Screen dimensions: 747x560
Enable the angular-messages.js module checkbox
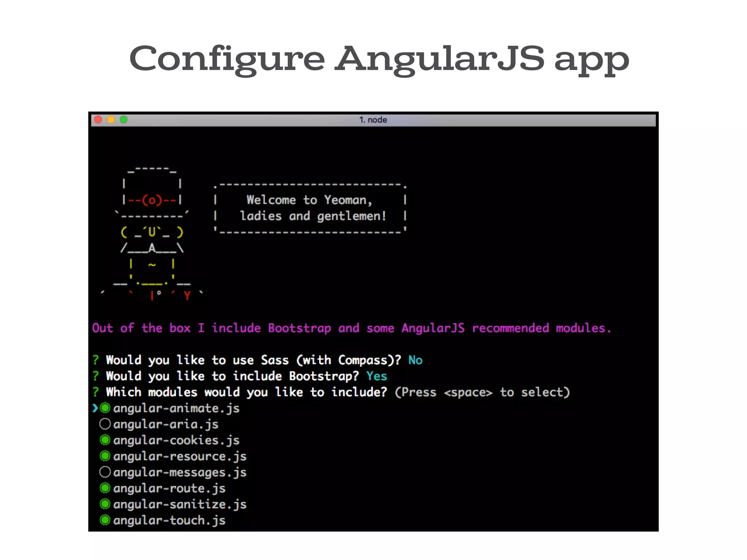tap(105, 472)
